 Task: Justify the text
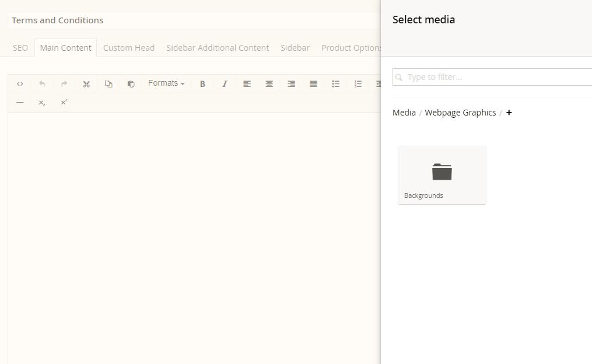click(313, 84)
